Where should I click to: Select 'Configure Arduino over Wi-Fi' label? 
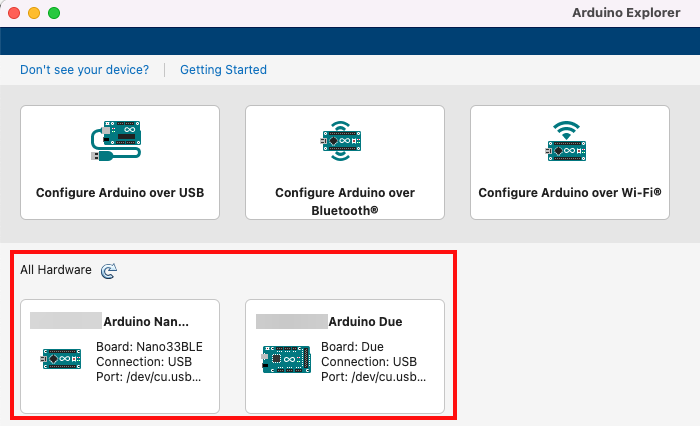tap(570, 192)
